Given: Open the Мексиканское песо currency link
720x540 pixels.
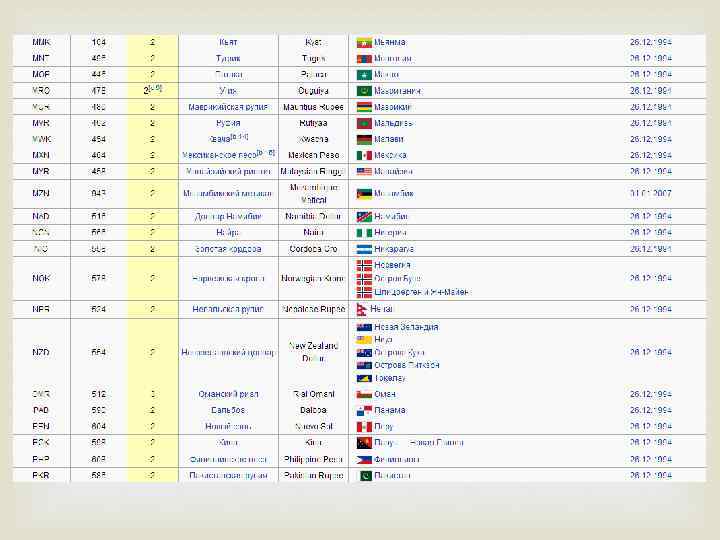Looking at the screenshot, I should tap(219, 156).
